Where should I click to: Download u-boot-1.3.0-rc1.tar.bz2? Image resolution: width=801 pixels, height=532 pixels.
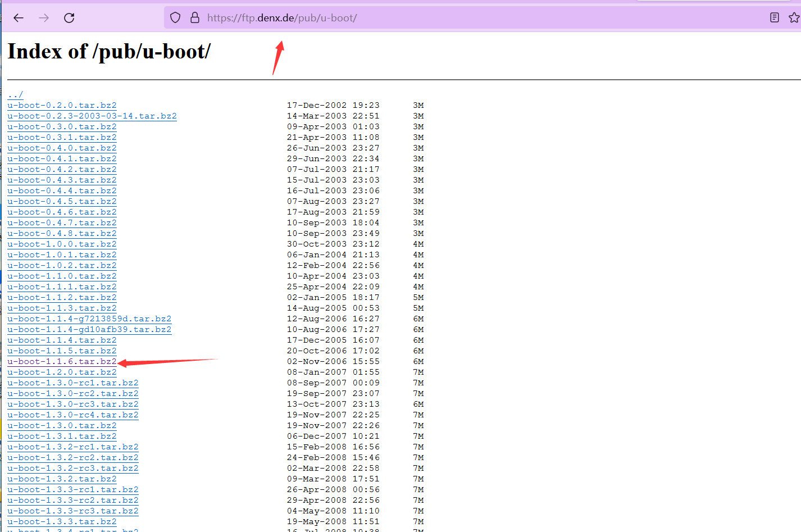tap(72, 383)
